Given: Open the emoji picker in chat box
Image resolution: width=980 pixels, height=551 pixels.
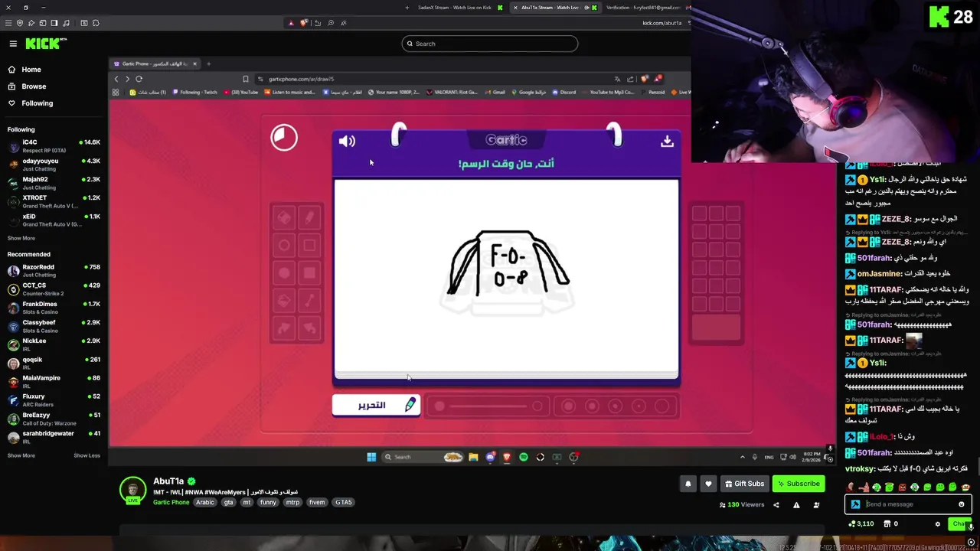Looking at the screenshot, I should pyautogui.click(x=962, y=504).
